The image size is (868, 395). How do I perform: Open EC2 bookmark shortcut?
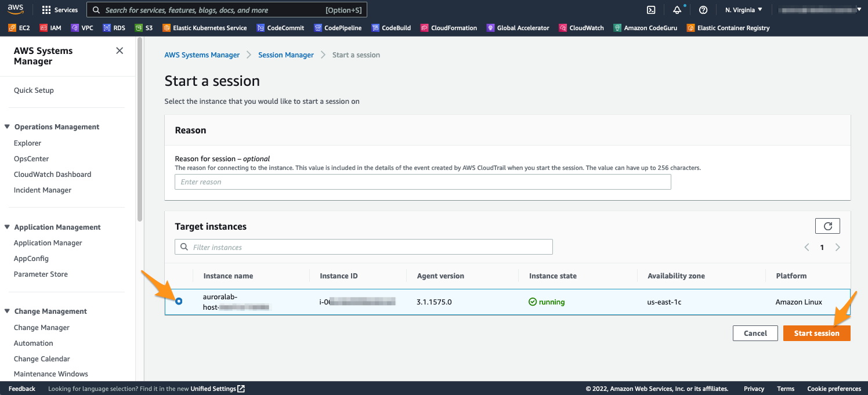point(19,28)
